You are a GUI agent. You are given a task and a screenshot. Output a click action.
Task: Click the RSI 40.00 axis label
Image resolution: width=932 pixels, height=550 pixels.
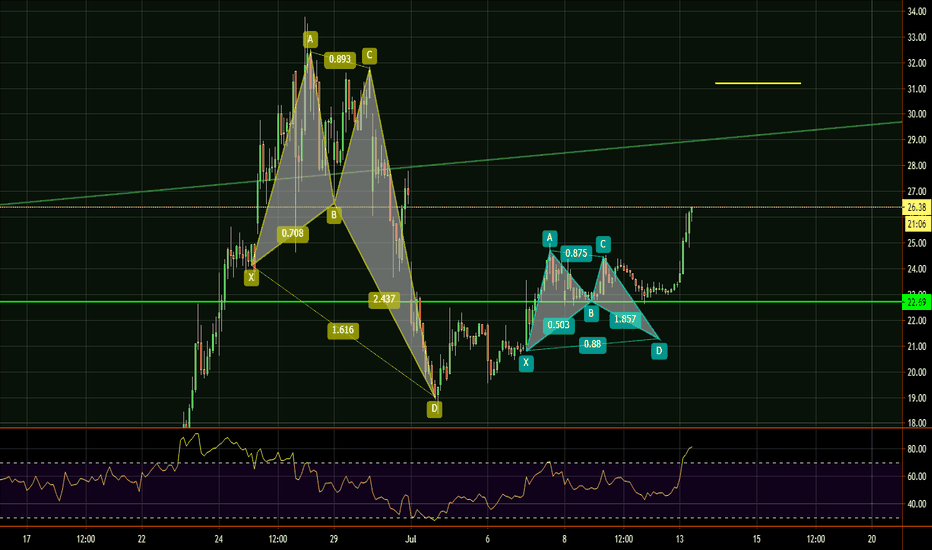pyautogui.click(x=917, y=504)
